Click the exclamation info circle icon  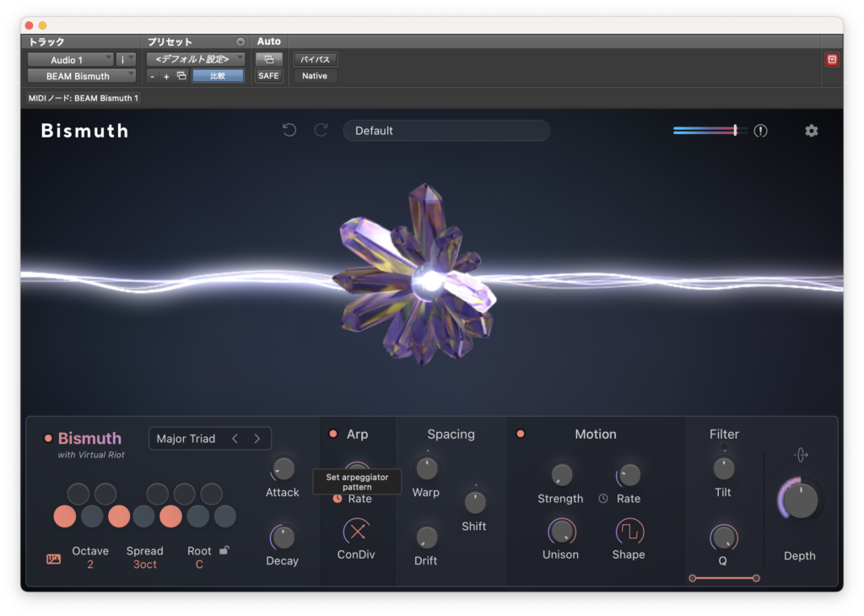[760, 131]
